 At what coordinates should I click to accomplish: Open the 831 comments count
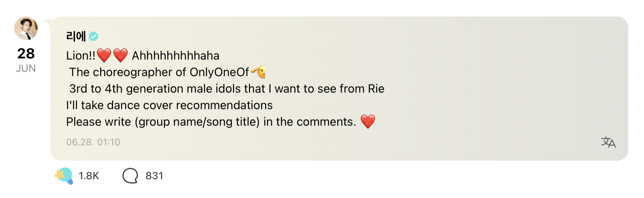click(x=154, y=176)
